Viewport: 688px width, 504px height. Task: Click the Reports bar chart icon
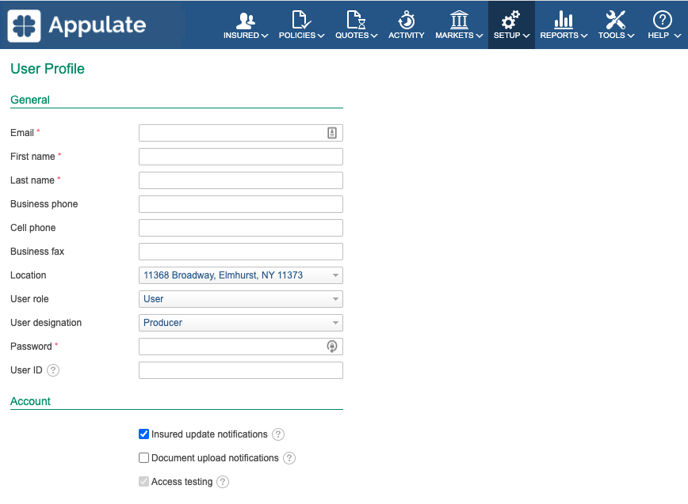tap(563, 20)
